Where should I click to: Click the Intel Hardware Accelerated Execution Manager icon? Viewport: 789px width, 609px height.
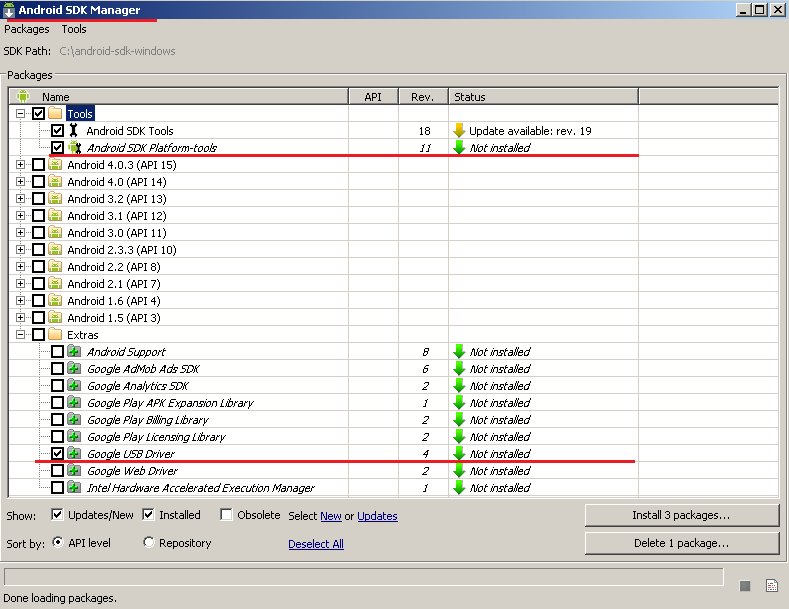[x=74, y=487]
